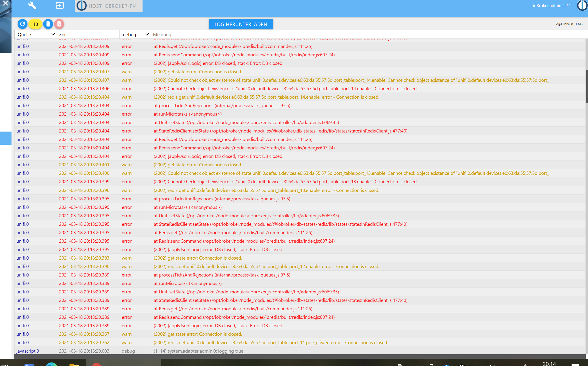Click the taskbar clock showing 20:14
The width and height of the screenshot is (588, 366).
point(549,364)
